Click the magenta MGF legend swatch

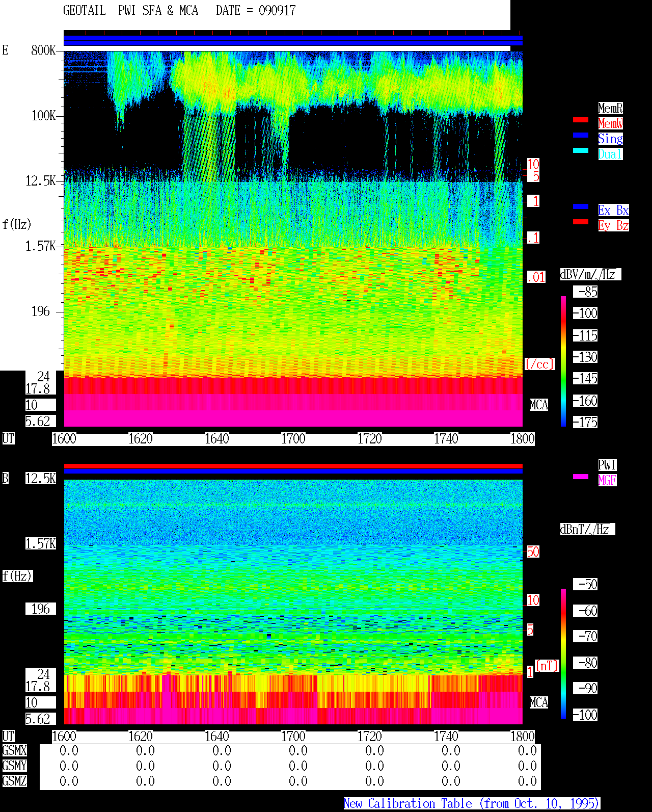click(x=581, y=477)
